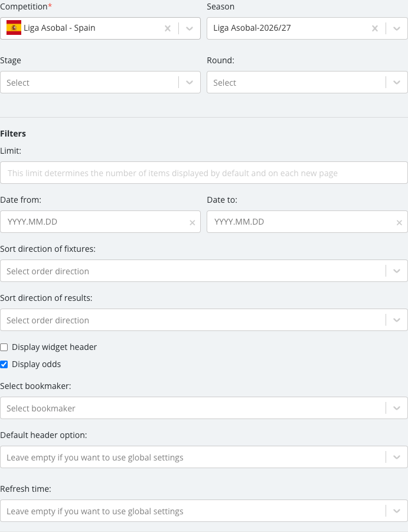Expand the Refresh time dropdown arrow

click(396, 511)
